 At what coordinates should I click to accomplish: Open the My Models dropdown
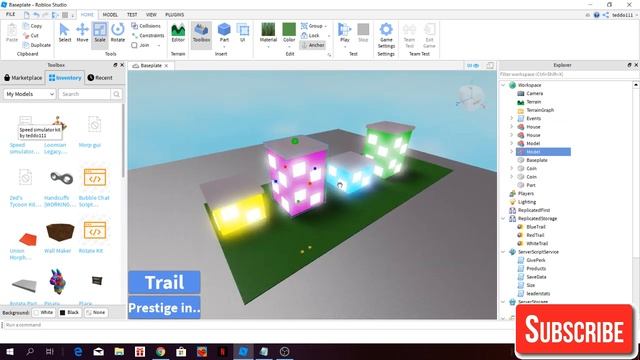(x=30, y=94)
